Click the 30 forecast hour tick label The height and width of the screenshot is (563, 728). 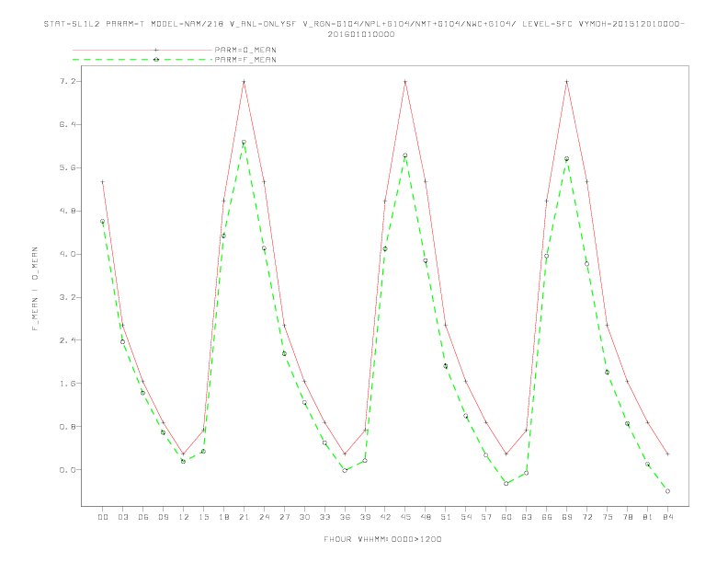304,517
